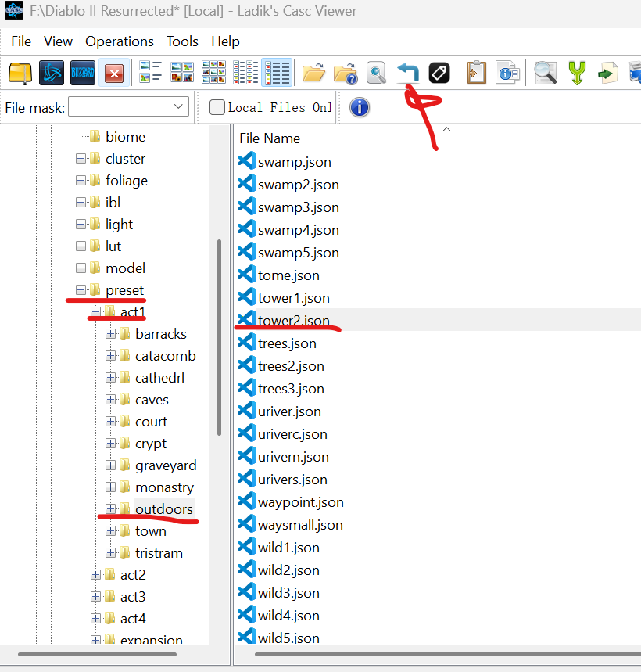Screen dimensions: 641x672
Task: Select the tower1.json file
Action: click(294, 298)
